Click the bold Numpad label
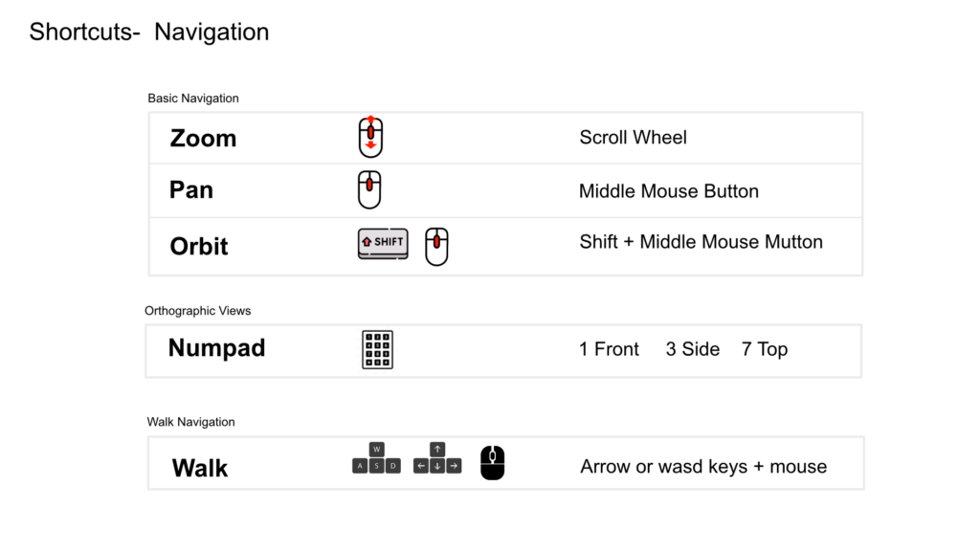Viewport: 980px width, 551px height. point(217,348)
